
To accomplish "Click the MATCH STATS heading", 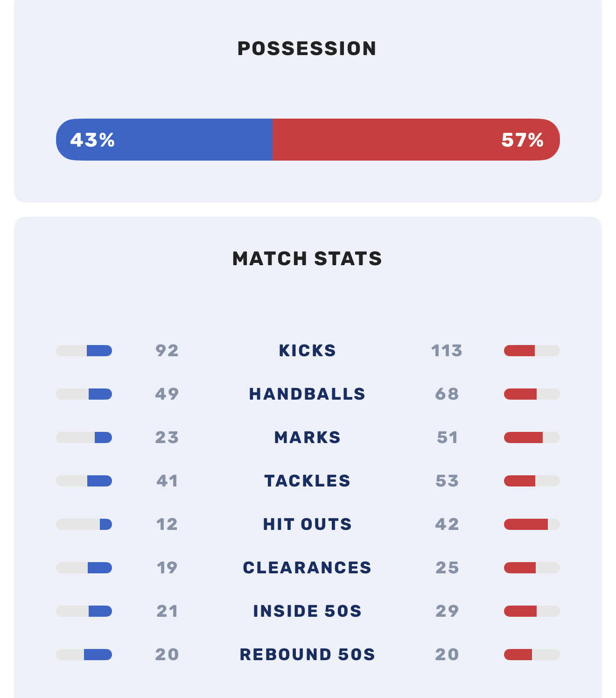I will pyautogui.click(x=307, y=259).
